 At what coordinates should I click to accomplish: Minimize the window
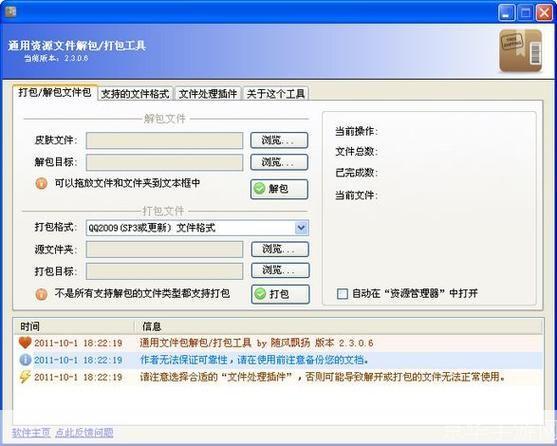point(507,13)
